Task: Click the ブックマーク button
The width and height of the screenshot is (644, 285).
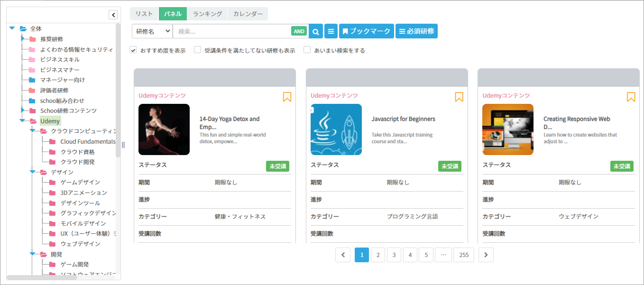Action: (366, 32)
